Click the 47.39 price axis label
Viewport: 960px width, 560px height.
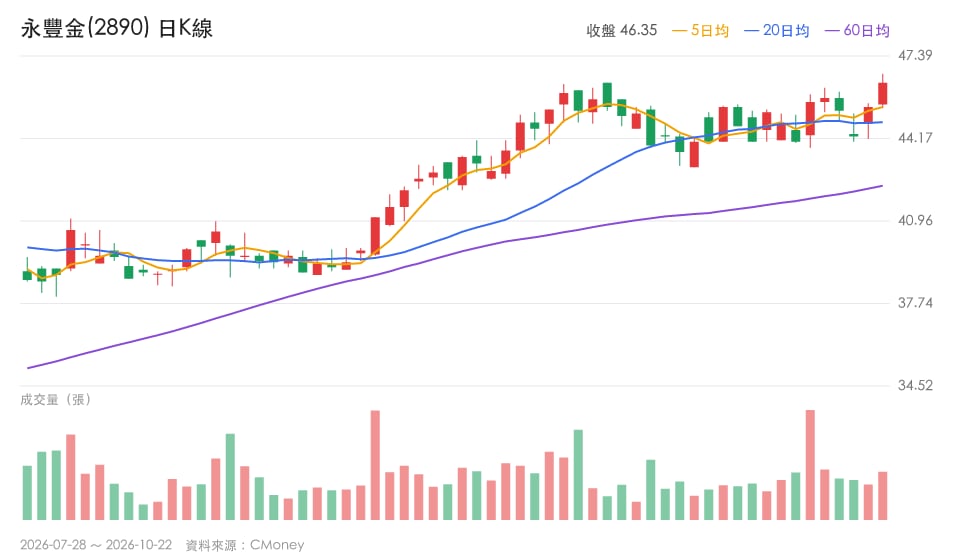[x=915, y=56]
